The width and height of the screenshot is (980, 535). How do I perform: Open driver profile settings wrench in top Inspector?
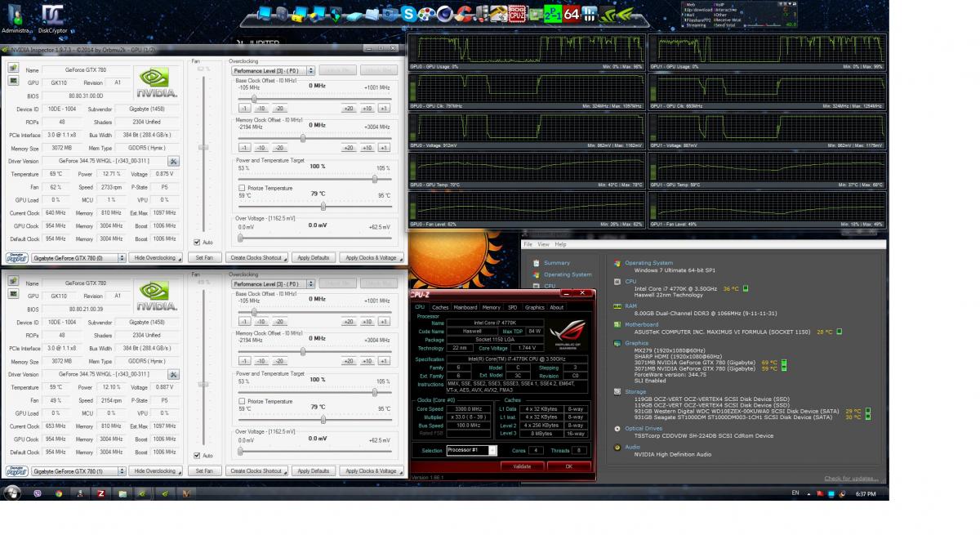pos(174,161)
